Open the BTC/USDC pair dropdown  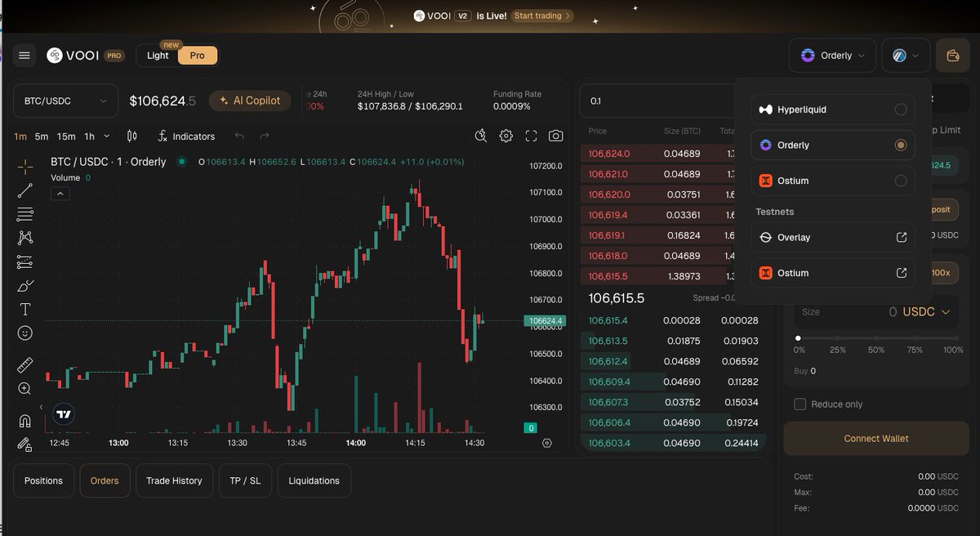[x=65, y=101]
